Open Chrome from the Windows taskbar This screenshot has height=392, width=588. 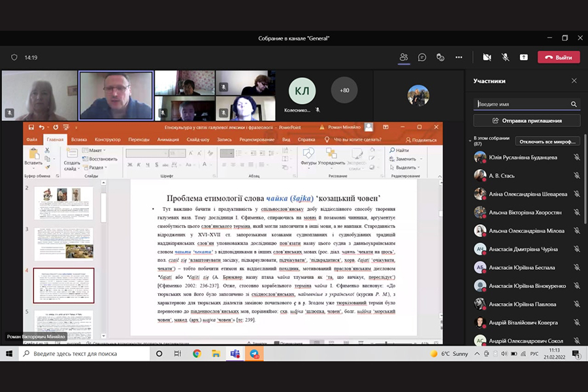(x=197, y=353)
